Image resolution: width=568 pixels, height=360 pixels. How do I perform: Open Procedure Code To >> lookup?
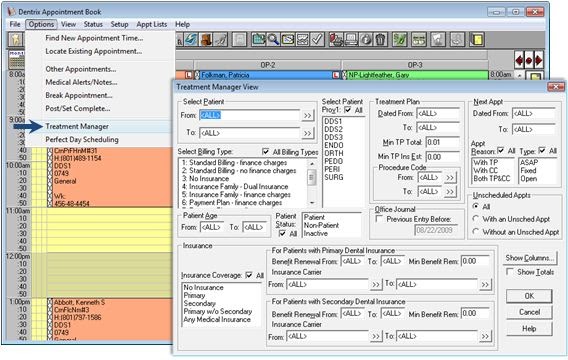[x=450, y=191]
